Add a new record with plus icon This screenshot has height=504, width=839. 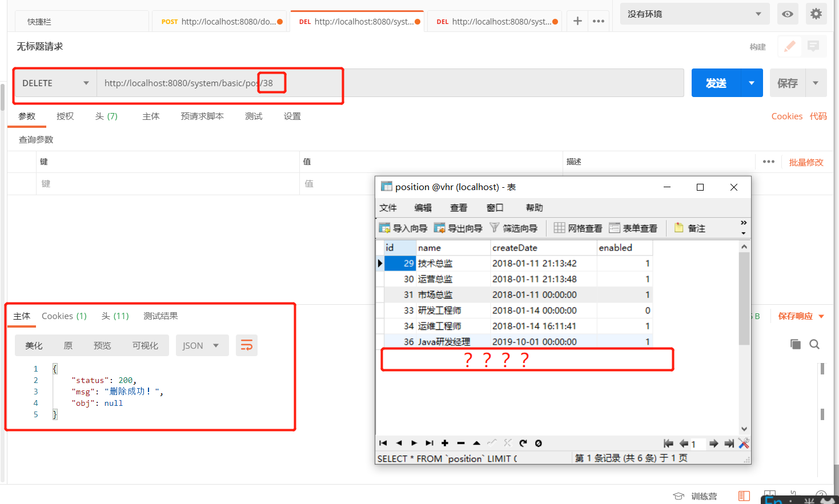point(445,443)
